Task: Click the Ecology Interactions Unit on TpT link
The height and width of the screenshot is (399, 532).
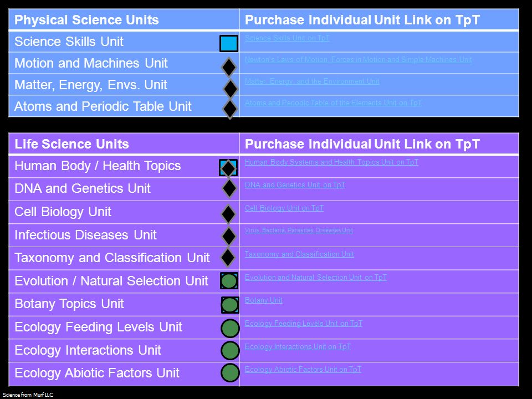Action: point(298,346)
